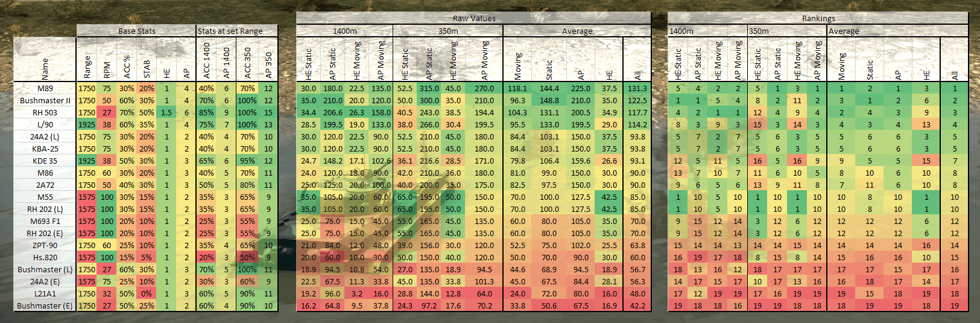Select the ACC 1400 column header
Viewport: 980px width, 323px height.
pyautogui.click(x=206, y=59)
